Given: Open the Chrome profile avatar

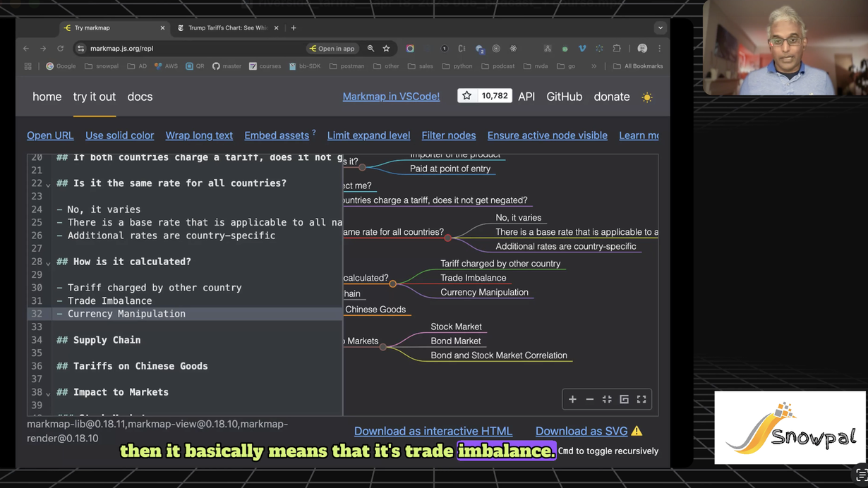Looking at the screenshot, I should pyautogui.click(x=642, y=49).
